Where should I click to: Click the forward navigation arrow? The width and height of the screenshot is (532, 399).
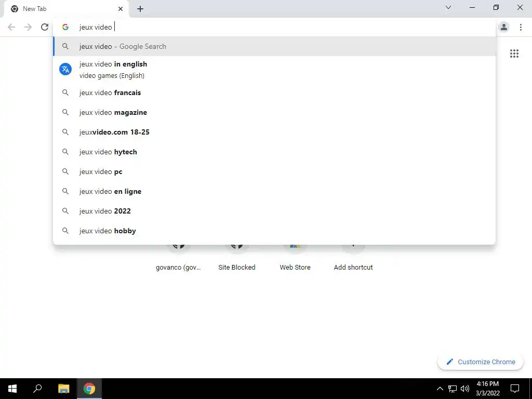click(x=28, y=27)
